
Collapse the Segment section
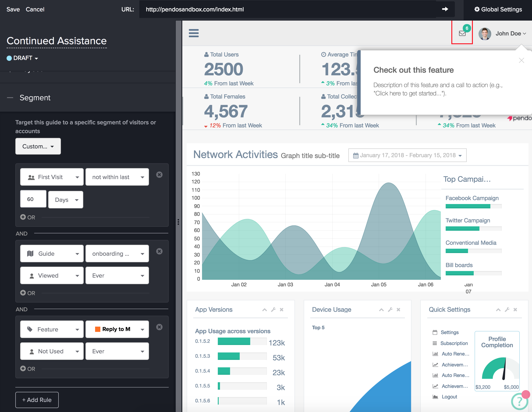point(10,98)
